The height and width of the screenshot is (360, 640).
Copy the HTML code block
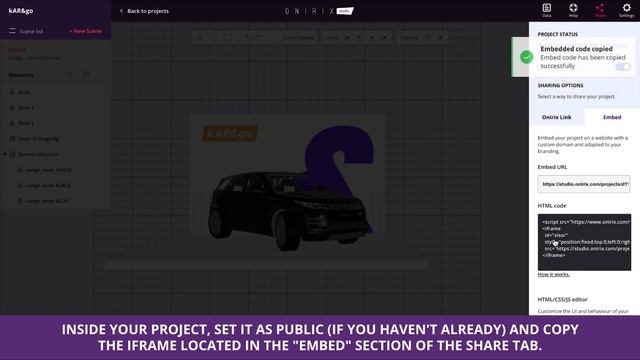(x=584, y=242)
